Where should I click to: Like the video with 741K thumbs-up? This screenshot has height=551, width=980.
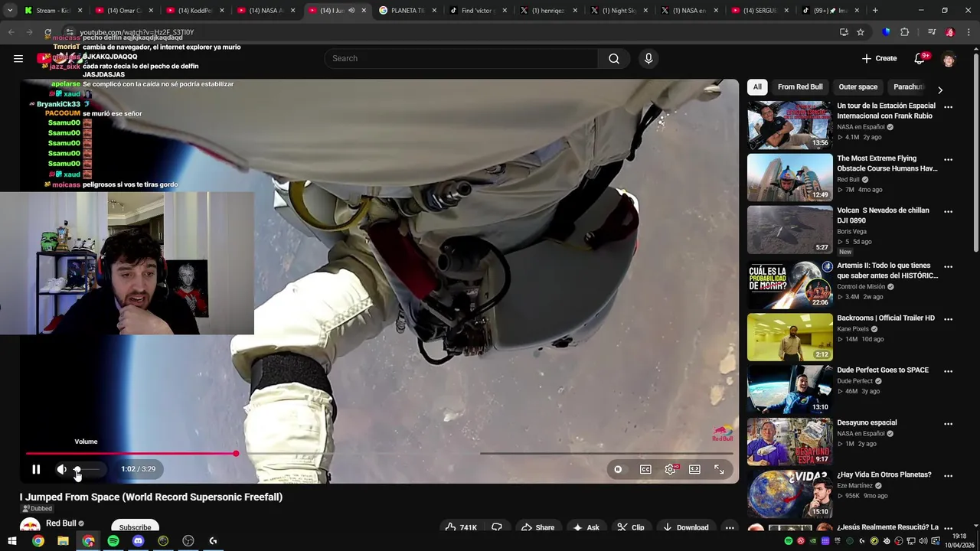[461, 527]
